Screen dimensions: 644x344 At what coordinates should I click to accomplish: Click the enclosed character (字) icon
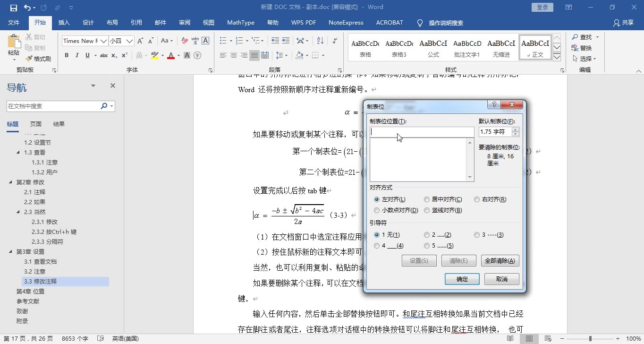(x=197, y=55)
